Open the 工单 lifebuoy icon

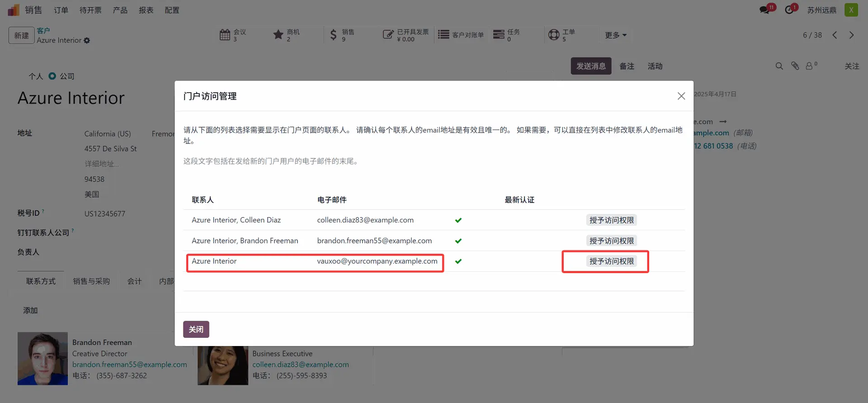[x=554, y=35]
